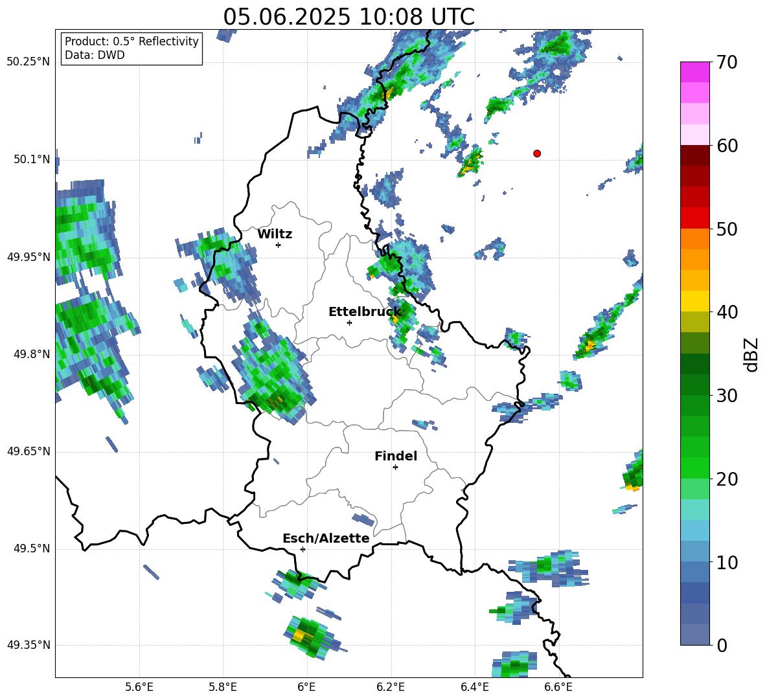
Task: Click the 6.4°E longitude label
Action: (474, 687)
